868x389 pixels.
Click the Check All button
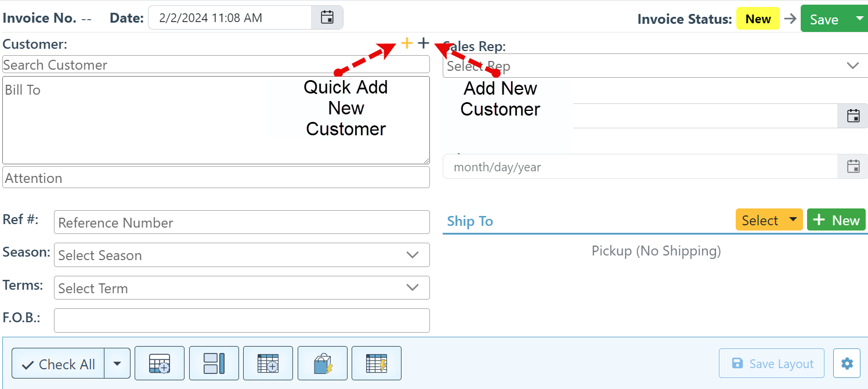58,364
